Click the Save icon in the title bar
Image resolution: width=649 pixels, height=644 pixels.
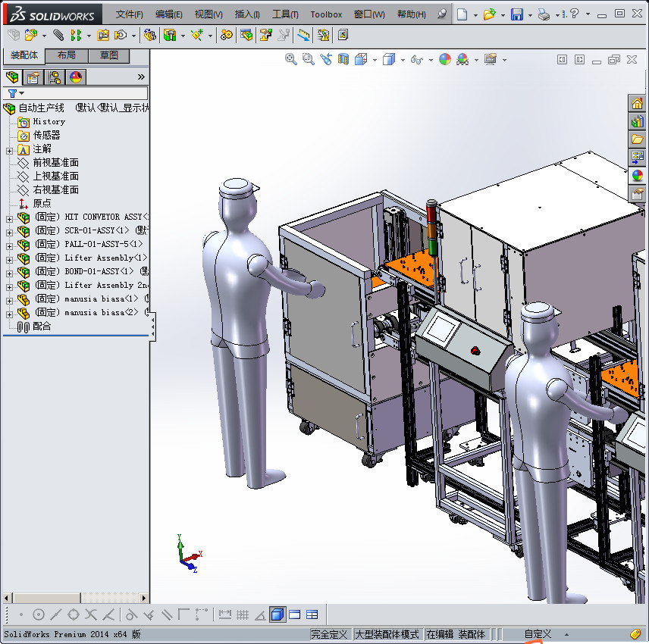516,14
